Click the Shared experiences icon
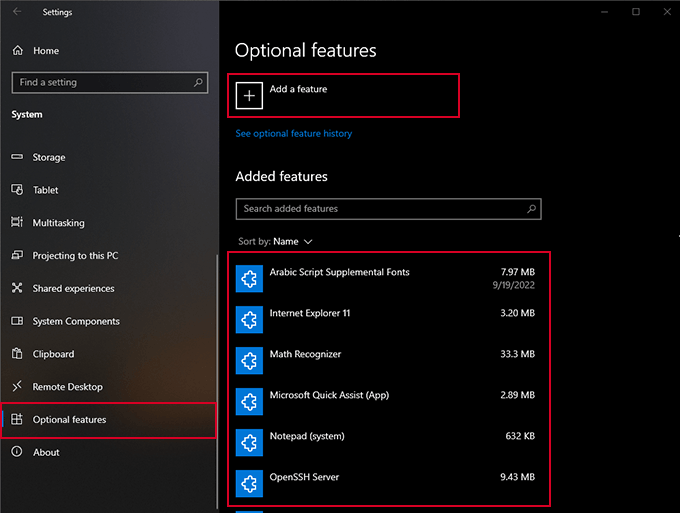The width and height of the screenshot is (680, 513). point(17,288)
